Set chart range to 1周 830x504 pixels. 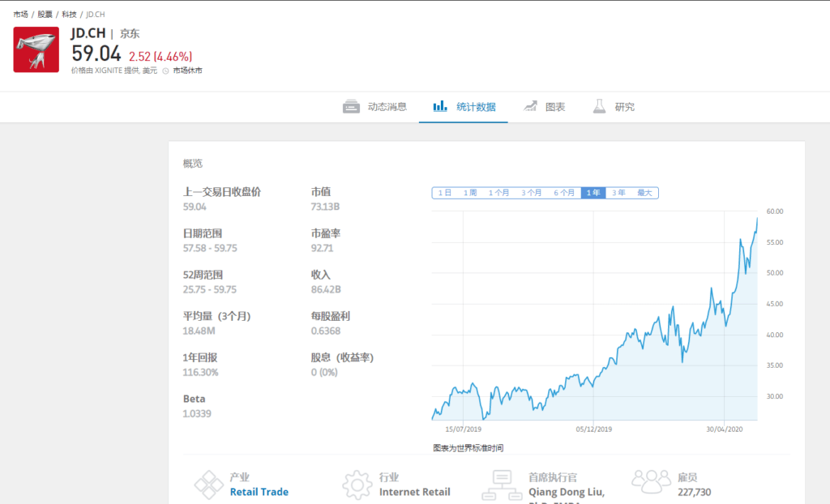[x=470, y=193]
